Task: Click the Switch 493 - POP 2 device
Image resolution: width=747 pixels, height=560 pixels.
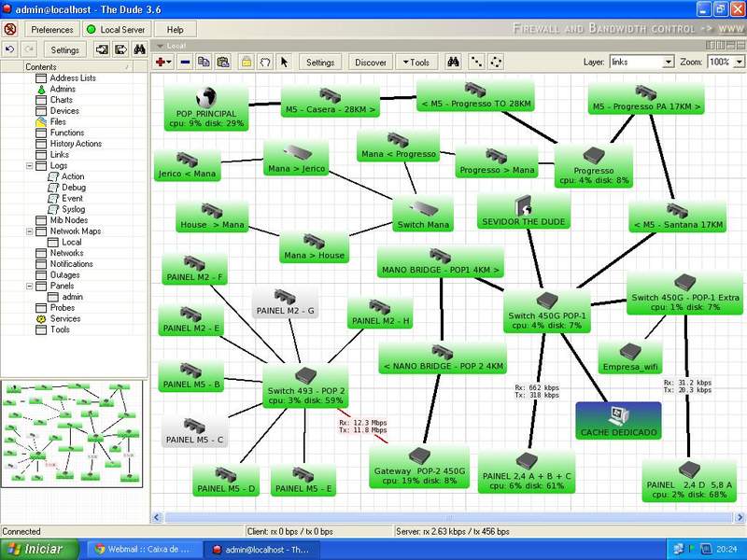Action: point(306,386)
